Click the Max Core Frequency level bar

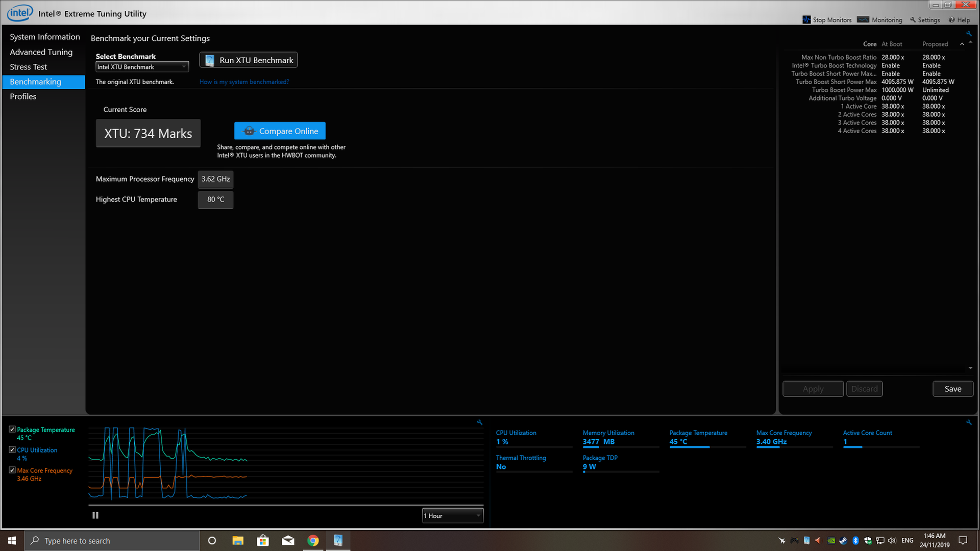point(794,447)
